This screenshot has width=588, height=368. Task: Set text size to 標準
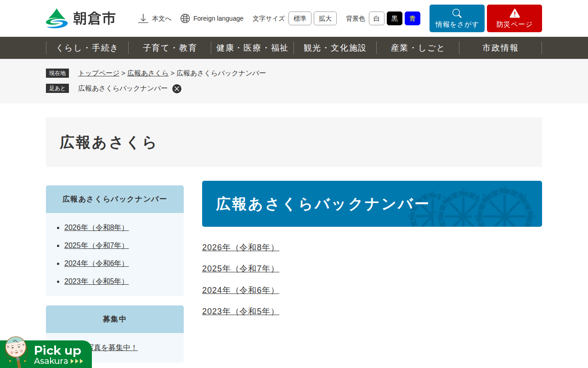pyautogui.click(x=300, y=18)
